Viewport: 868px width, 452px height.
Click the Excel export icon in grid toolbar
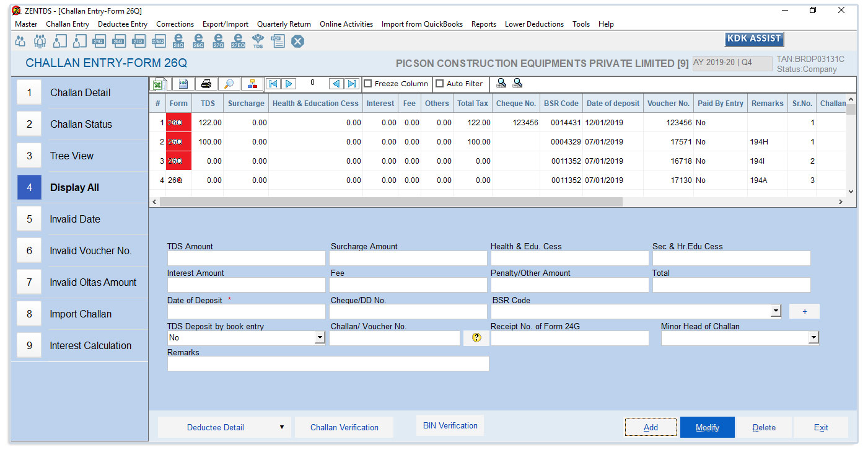point(159,84)
